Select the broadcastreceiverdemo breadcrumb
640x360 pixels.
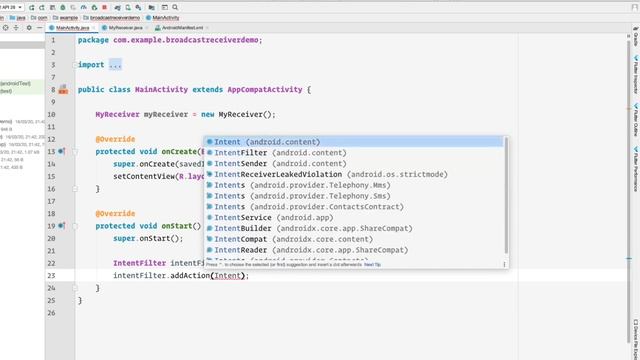112,18
